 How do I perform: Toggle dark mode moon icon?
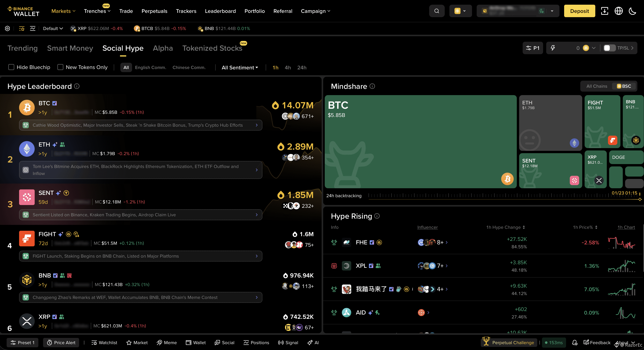point(633,11)
